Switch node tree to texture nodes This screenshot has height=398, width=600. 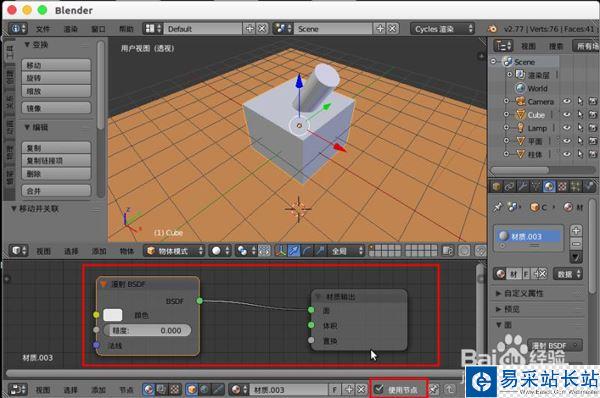pyautogui.click(x=174, y=390)
